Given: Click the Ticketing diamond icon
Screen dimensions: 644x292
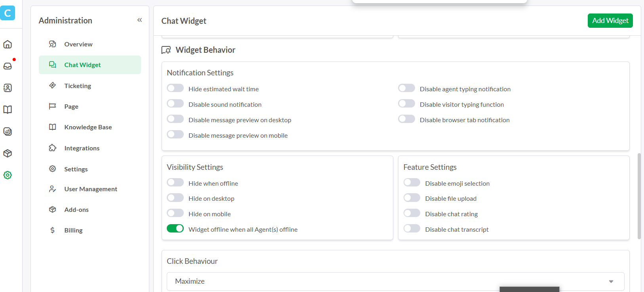Looking at the screenshot, I should coord(52,85).
